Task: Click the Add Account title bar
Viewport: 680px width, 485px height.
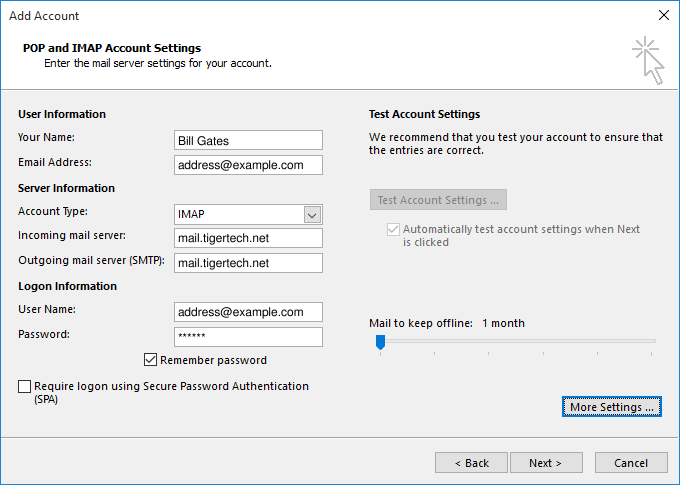Action: click(x=300, y=16)
